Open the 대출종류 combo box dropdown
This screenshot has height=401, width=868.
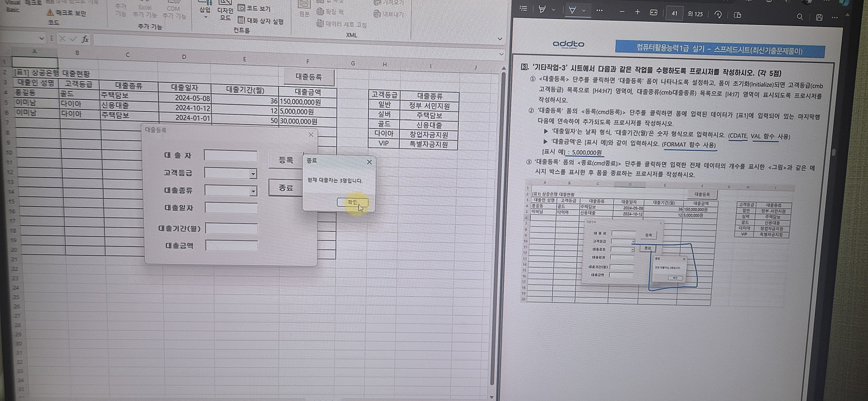[253, 191]
